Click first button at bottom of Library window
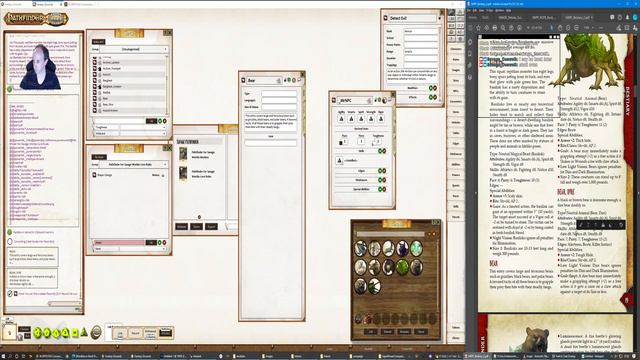The width and height of the screenshot is (640, 360). point(181,227)
